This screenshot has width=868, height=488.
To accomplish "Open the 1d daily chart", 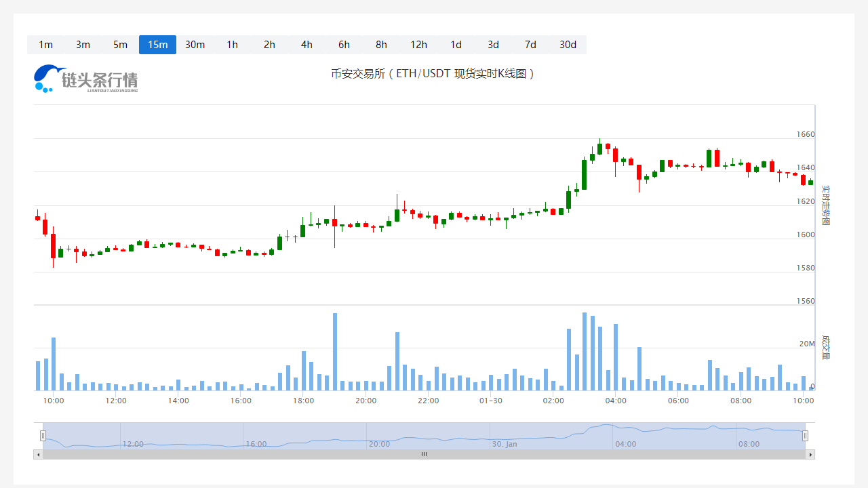I will (x=456, y=45).
